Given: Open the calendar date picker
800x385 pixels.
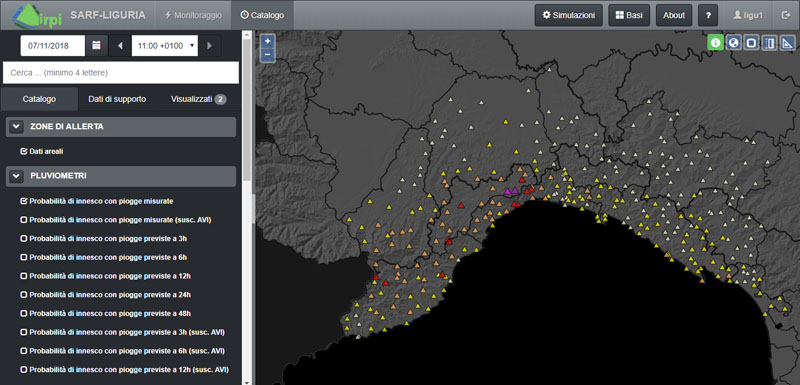Looking at the screenshot, I should click(x=96, y=45).
